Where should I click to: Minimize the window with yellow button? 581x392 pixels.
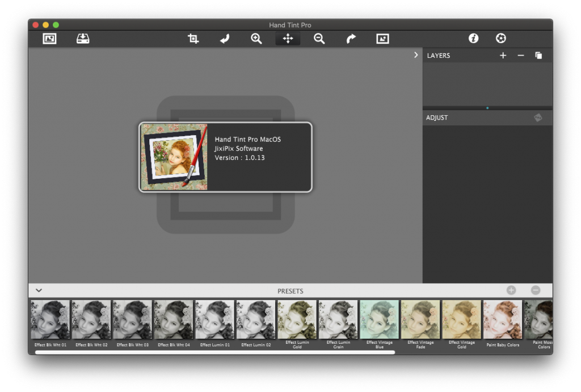45,25
